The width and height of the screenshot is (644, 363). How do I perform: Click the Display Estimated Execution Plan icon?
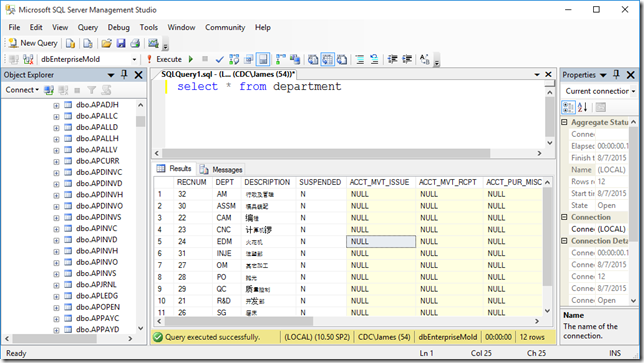[234, 60]
